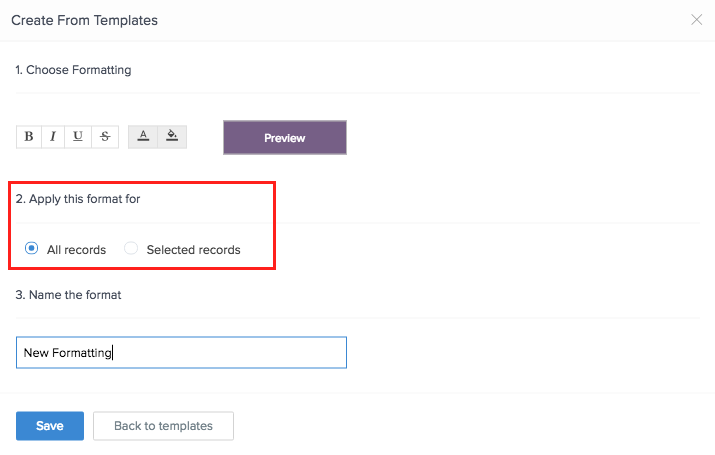Image resolution: width=715 pixels, height=455 pixels.
Task: Click the purple Preview sample
Action: (285, 138)
